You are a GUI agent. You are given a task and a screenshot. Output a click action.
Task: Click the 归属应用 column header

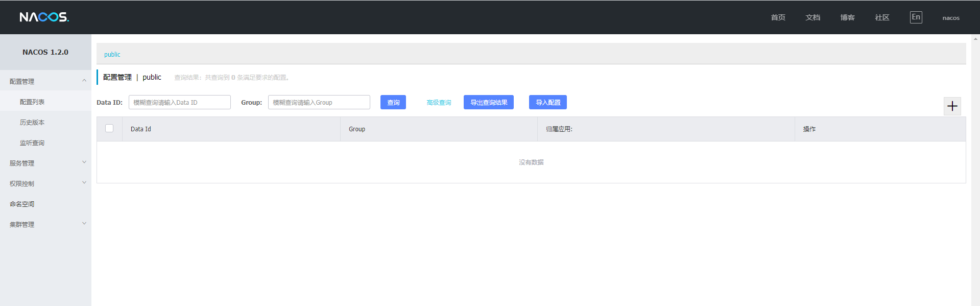point(666,129)
